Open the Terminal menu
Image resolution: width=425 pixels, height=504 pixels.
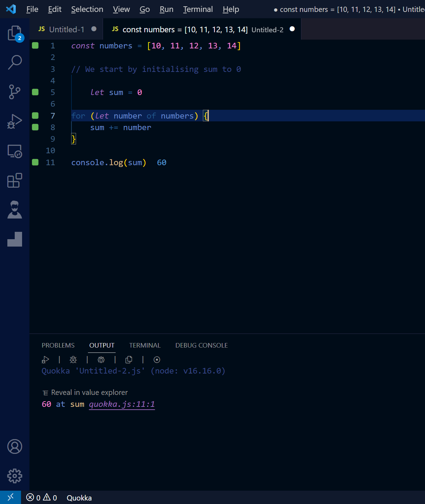click(198, 9)
